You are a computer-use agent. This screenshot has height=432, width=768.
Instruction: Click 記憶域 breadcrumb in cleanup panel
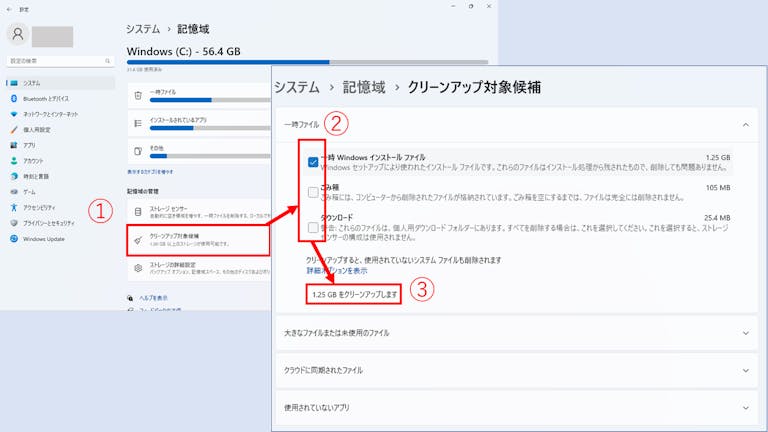(364, 87)
